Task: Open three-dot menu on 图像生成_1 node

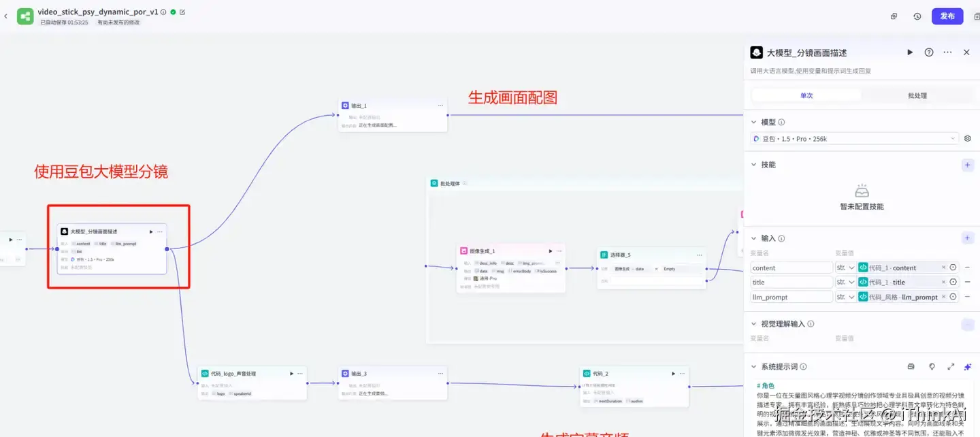Action: pyautogui.click(x=557, y=251)
